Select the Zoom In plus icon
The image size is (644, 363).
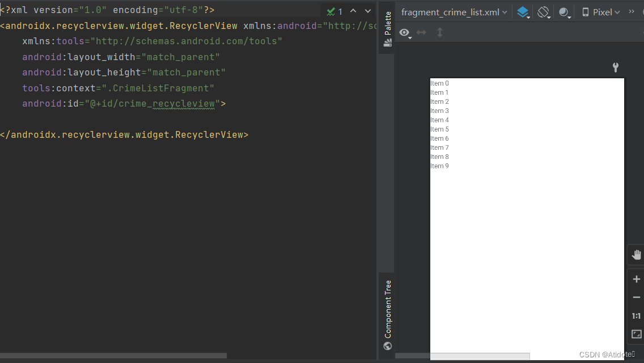point(635,278)
